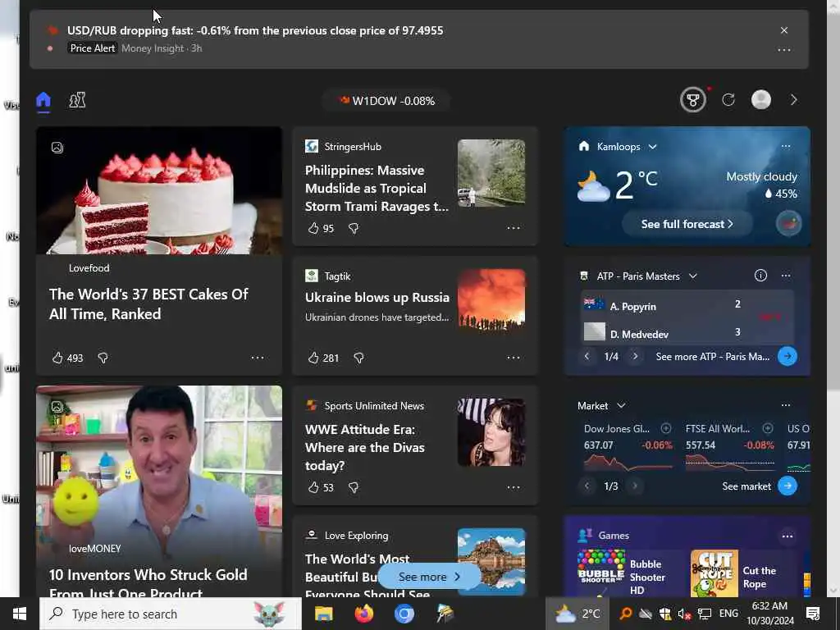840x630 pixels.
Task: Open the Windows Start menu
Action: (20, 614)
